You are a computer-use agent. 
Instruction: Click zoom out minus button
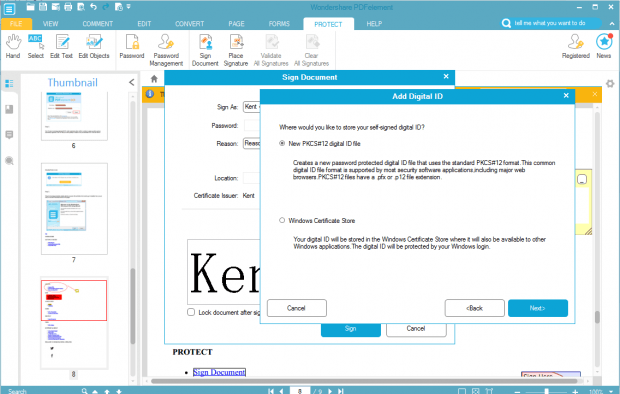click(x=517, y=391)
